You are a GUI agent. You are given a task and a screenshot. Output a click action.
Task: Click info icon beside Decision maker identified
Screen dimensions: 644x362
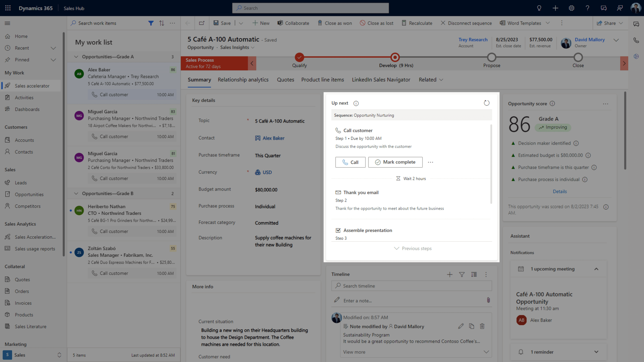coord(576,143)
